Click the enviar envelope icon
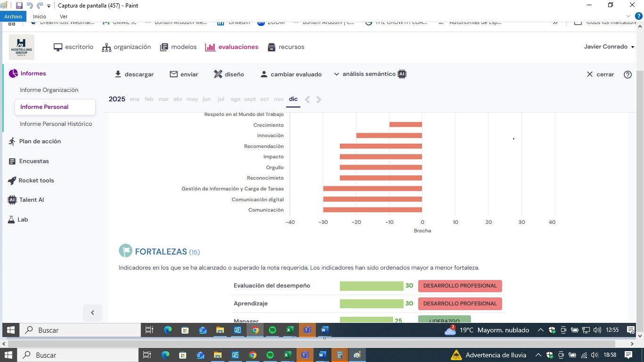 click(173, 74)
